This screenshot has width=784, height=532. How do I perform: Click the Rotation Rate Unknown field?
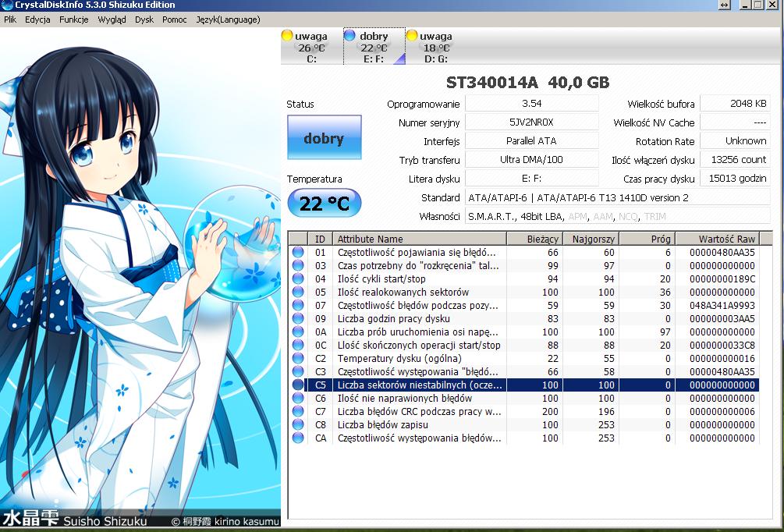735,141
